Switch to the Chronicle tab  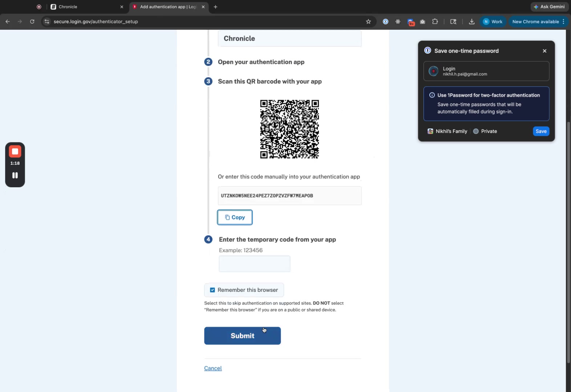point(85,7)
